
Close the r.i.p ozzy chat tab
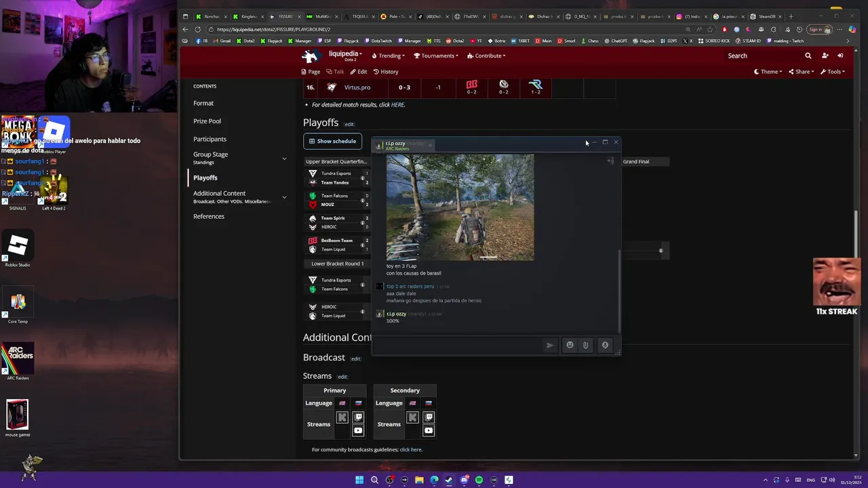coord(430,144)
